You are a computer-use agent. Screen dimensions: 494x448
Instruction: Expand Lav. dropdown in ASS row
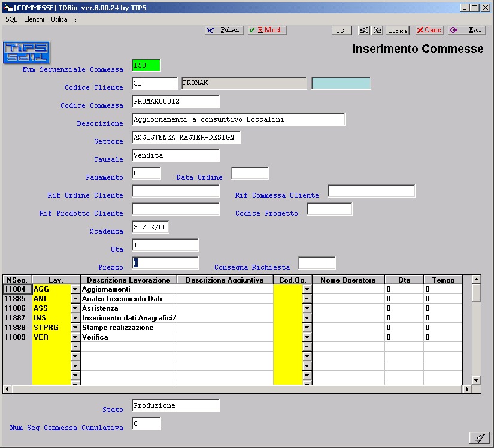click(75, 308)
